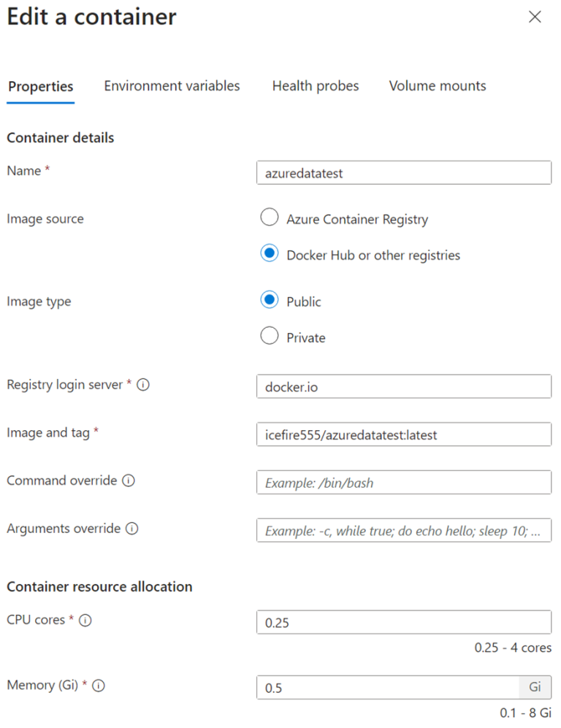Click inside the Command override field
The height and width of the screenshot is (728, 561).
404,482
